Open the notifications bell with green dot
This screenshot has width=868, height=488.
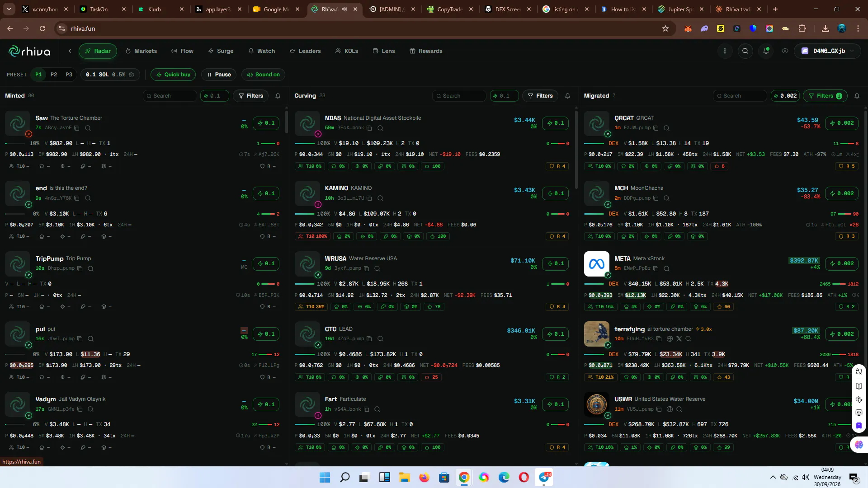click(766, 51)
